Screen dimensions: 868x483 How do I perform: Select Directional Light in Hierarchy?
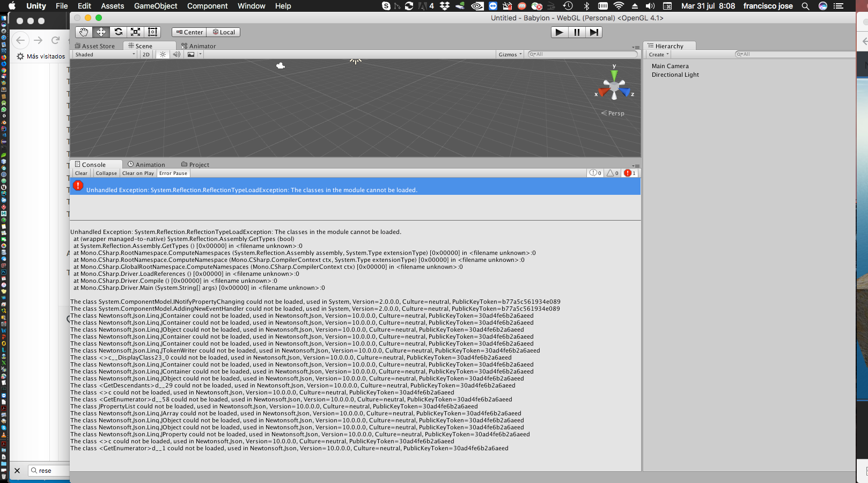tap(675, 75)
